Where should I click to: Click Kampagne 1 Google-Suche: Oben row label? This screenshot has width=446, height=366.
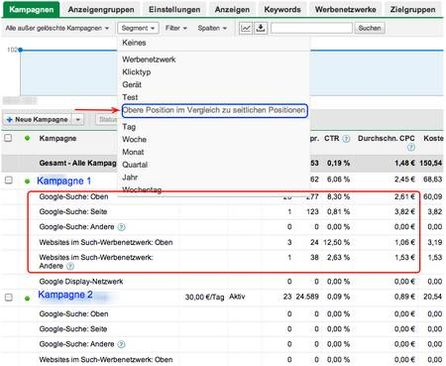point(74,197)
